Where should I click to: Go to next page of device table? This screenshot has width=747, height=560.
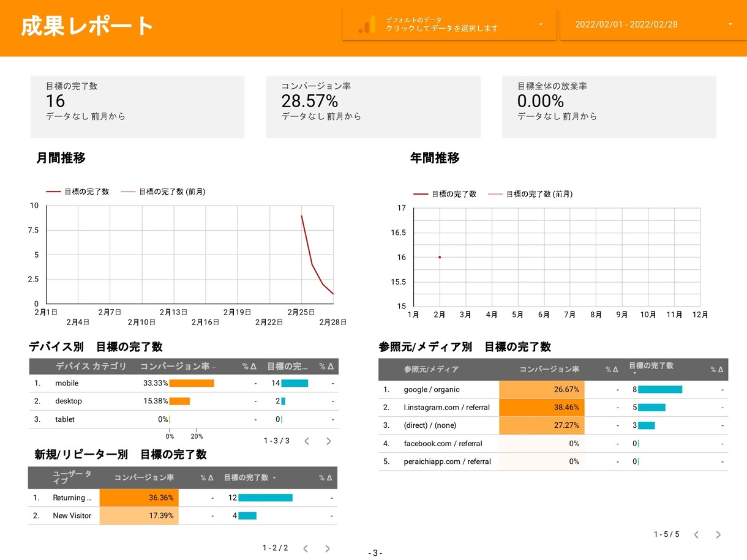point(328,441)
